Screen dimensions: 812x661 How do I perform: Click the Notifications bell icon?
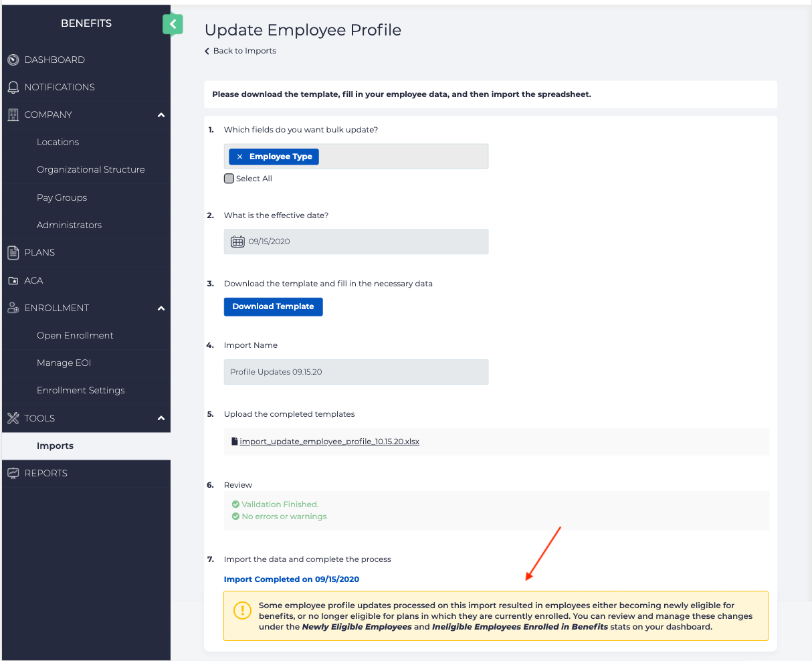tap(13, 88)
